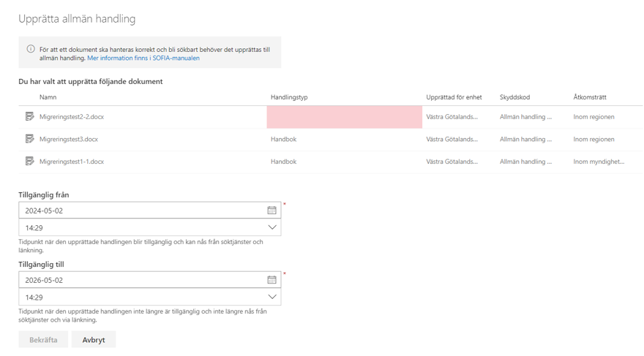The height and width of the screenshot is (356, 644).
Task: Click the Tillgänglig till date field 2026-05-02
Action: (x=143, y=280)
